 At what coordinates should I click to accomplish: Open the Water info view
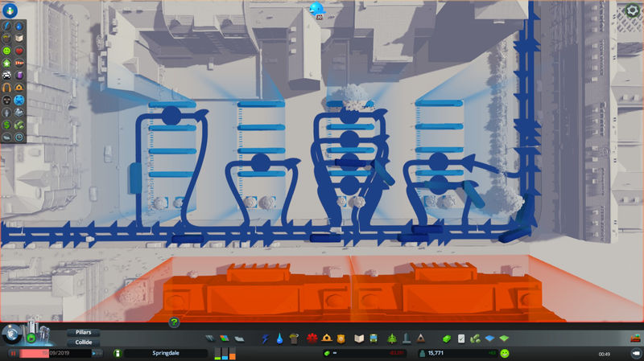click(x=19, y=25)
